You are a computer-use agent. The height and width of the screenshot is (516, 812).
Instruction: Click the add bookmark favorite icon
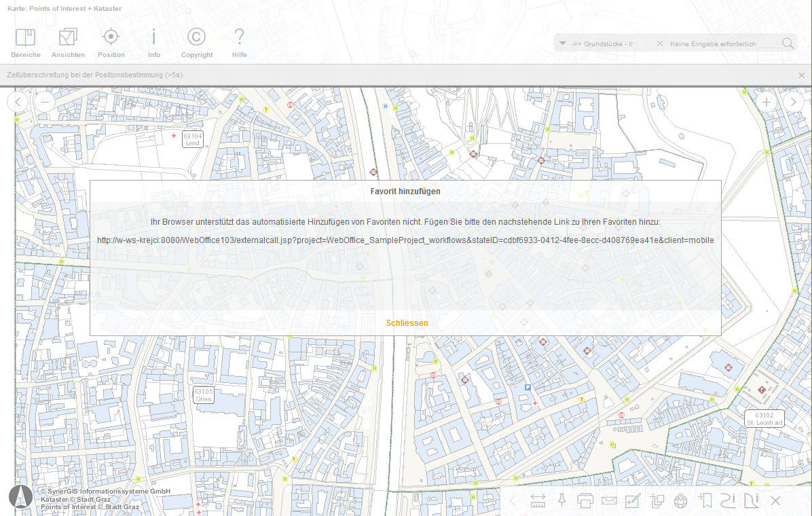point(705,501)
